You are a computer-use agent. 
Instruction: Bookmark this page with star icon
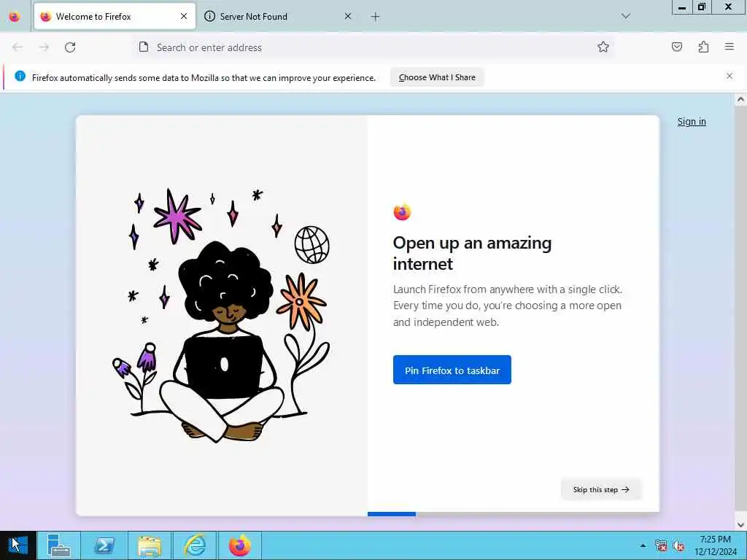[603, 47]
